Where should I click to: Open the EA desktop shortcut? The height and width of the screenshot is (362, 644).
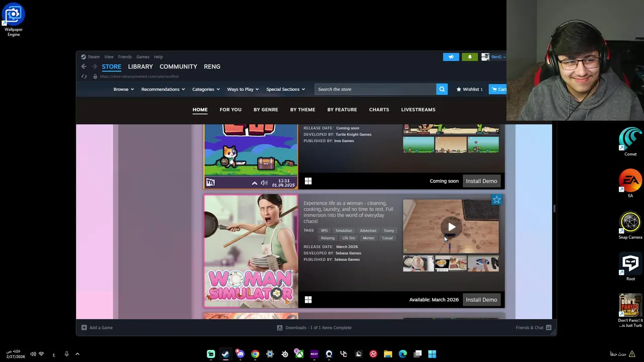click(630, 184)
